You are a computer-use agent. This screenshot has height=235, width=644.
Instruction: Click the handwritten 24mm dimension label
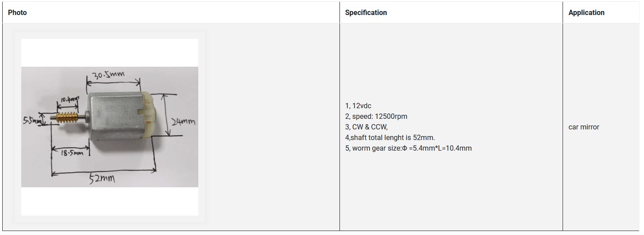(x=182, y=121)
